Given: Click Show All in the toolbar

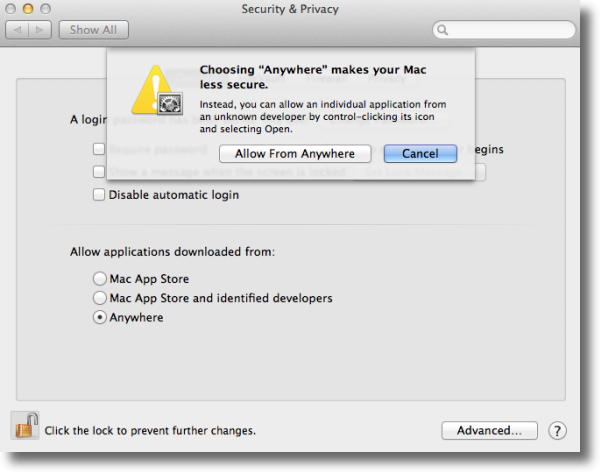Looking at the screenshot, I should (x=93, y=30).
